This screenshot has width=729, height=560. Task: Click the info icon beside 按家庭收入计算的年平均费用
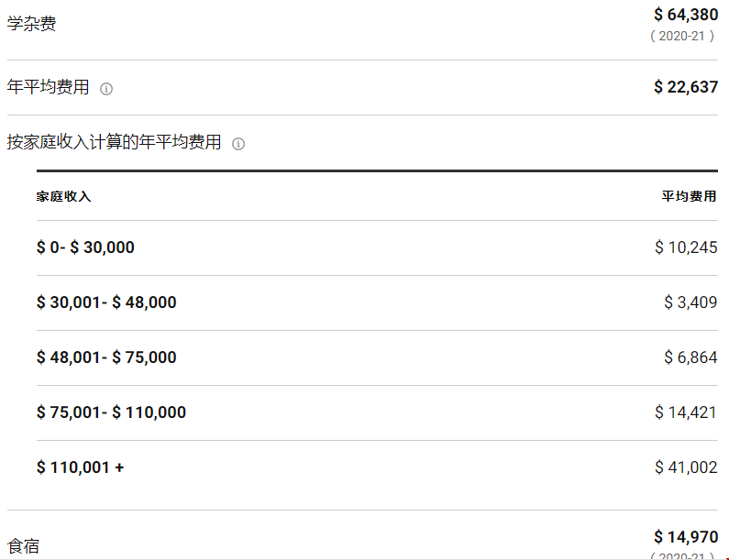pyautogui.click(x=238, y=144)
